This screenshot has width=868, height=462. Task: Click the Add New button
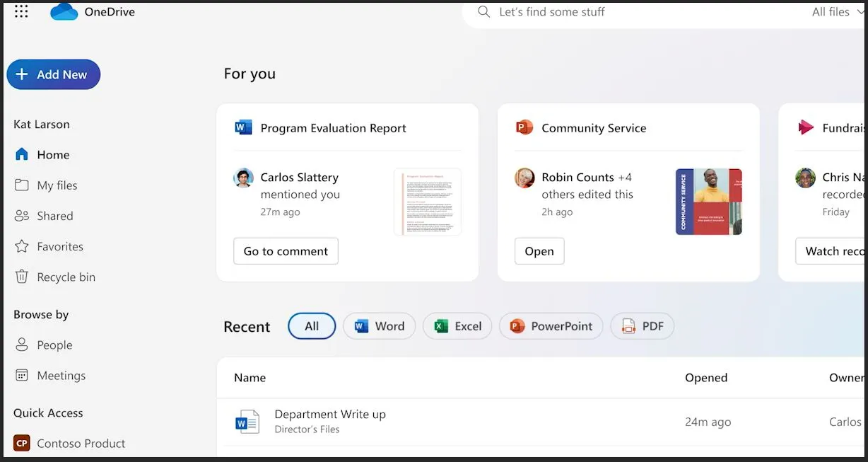(x=54, y=74)
